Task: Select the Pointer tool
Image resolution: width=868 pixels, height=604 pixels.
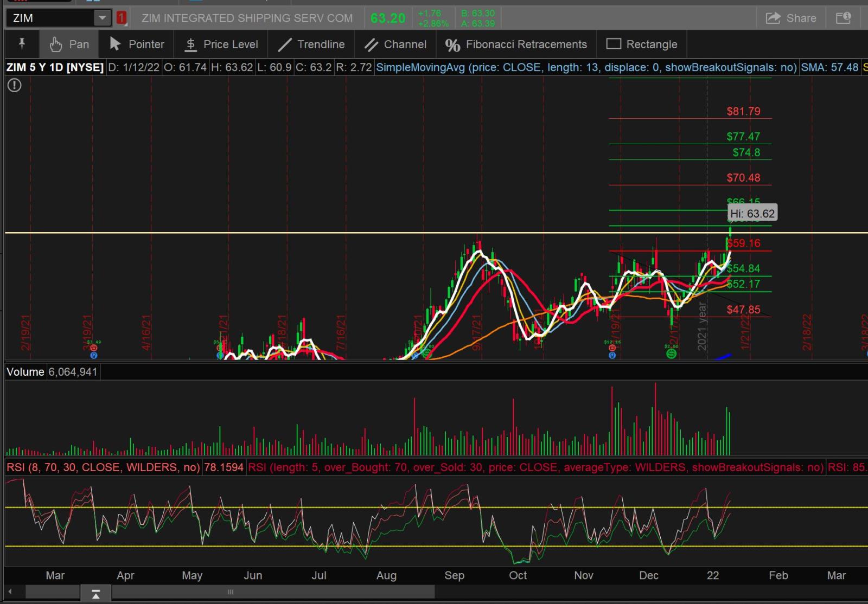Action: coord(137,44)
